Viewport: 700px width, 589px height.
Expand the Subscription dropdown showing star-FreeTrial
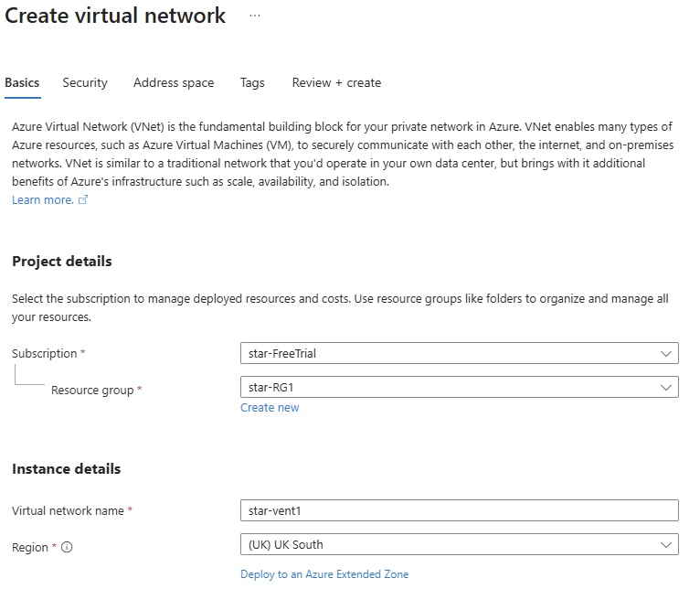459,353
